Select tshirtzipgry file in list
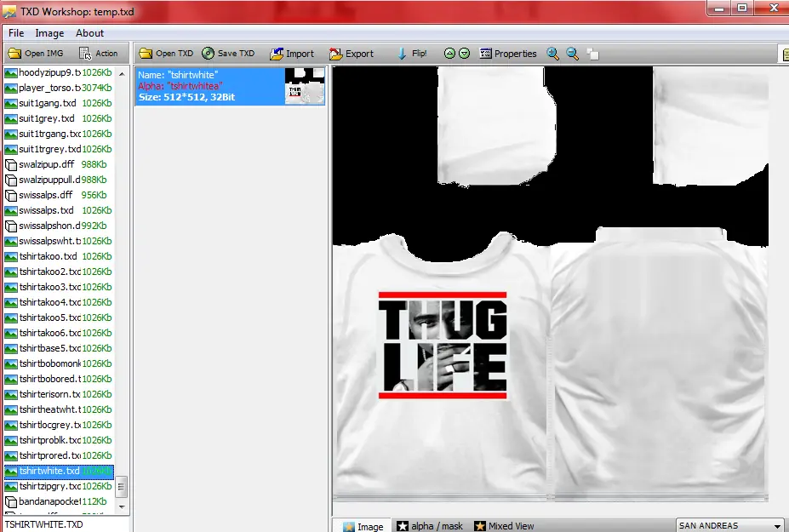This screenshot has height=532, width=789. click(59, 486)
